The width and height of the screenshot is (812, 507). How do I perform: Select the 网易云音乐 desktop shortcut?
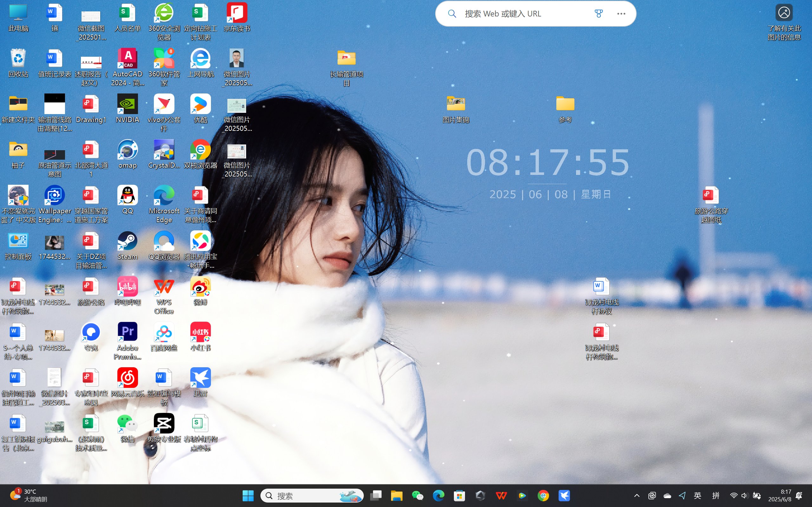pos(127,378)
